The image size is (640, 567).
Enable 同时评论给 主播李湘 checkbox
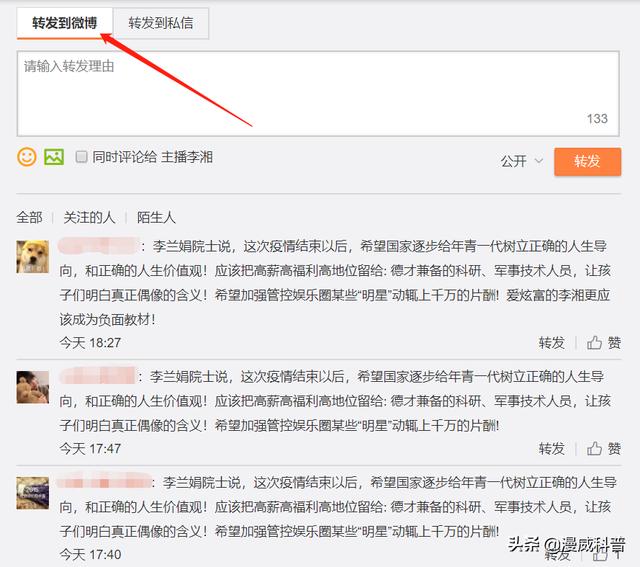[x=81, y=157]
